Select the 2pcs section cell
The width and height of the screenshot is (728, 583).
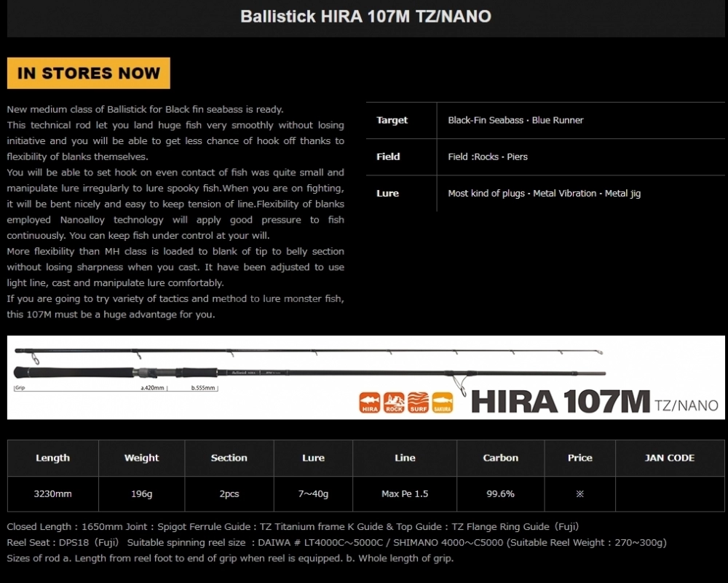pos(229,494)
